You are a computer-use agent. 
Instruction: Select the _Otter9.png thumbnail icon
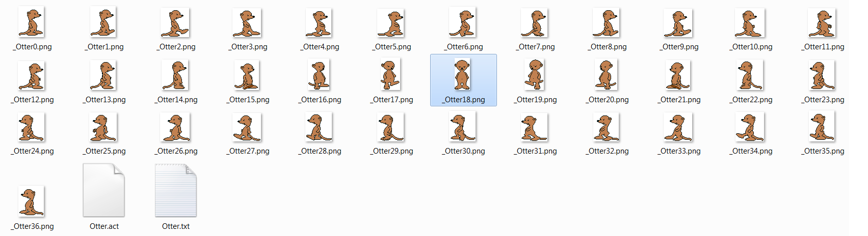pos(678,23)
